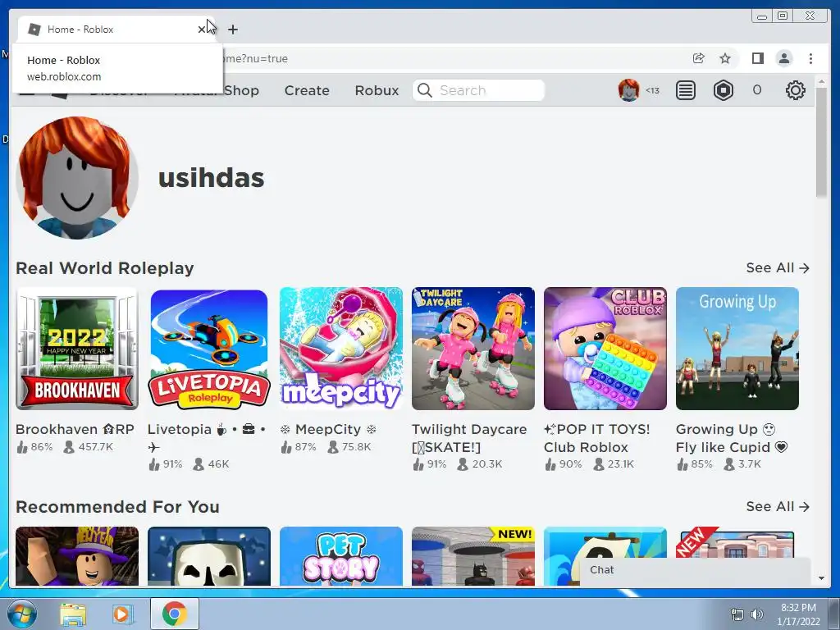Click the Twilight Daycare [SKATE!] title
The height and width of the screenshot is (630, 840).
pyautogui.click(x=469, y=438)
